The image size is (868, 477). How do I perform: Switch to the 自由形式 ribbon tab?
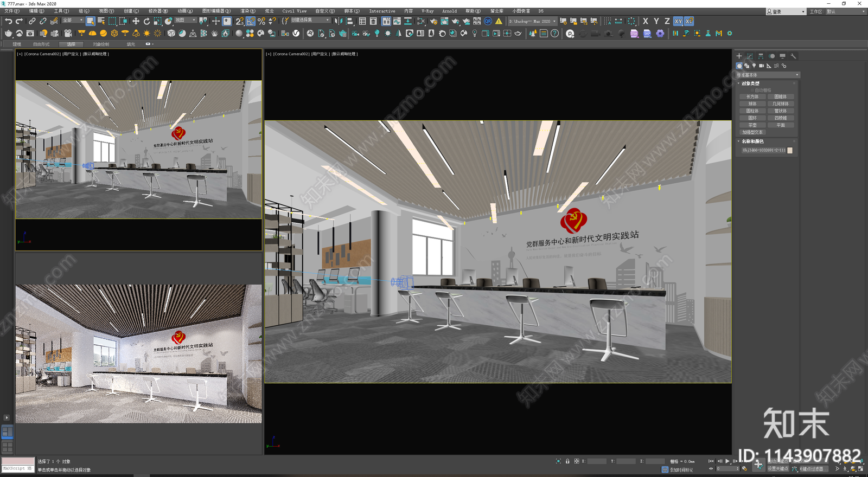point(41,44)
